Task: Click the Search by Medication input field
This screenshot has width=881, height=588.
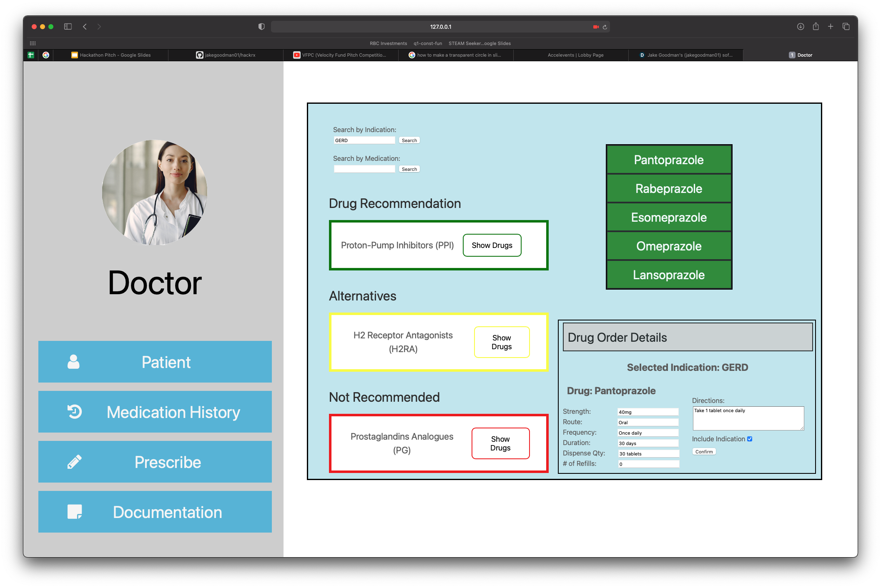Action: click(x=364, y=169)
